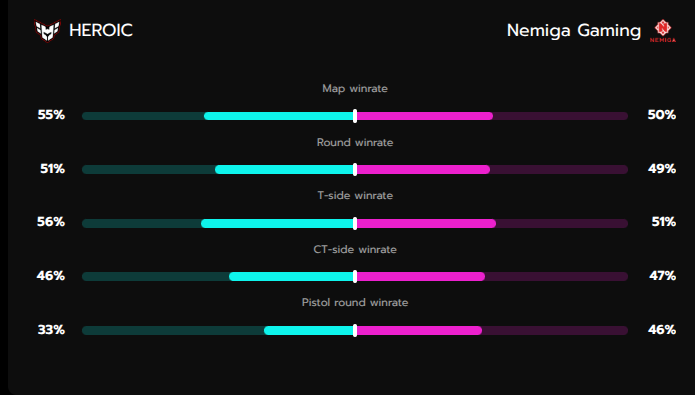
Task: Click the HEROIC team logo icon
Action: pos(47,31)
